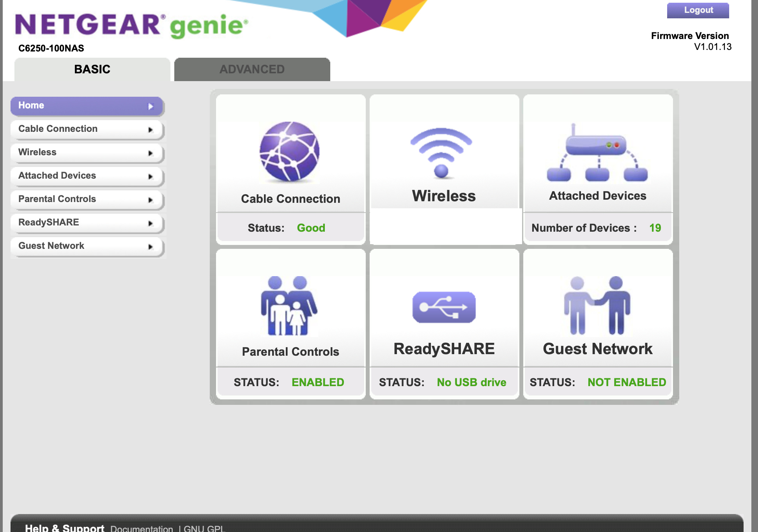758x532 pixels.
Task: Switch to the BASIC tab
Action: coord(92,69)
